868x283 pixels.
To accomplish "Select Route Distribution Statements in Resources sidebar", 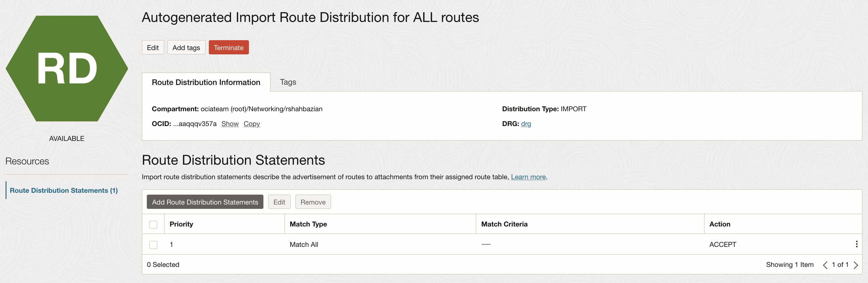I will pyautogui.click(x=63, y=190).
